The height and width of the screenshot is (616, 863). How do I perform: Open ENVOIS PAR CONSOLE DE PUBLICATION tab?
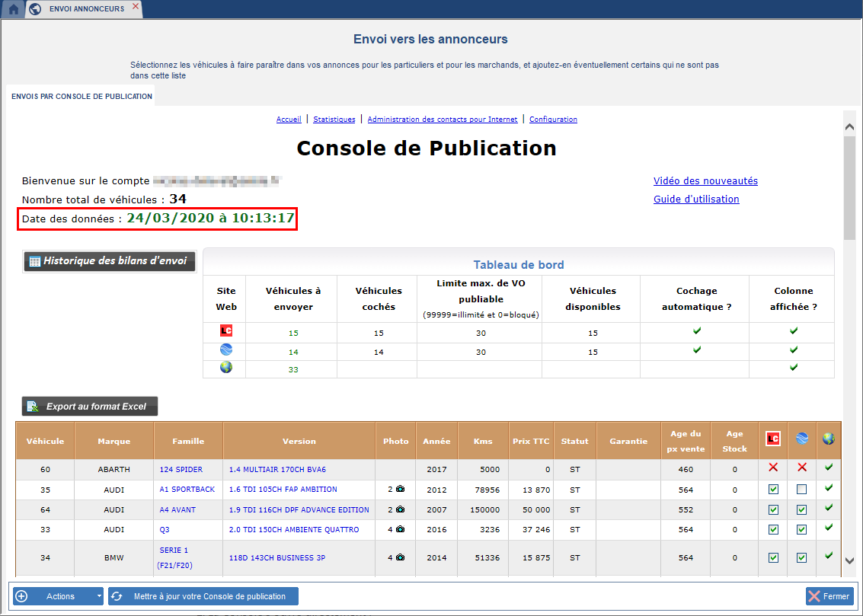[x=82, y=96]
